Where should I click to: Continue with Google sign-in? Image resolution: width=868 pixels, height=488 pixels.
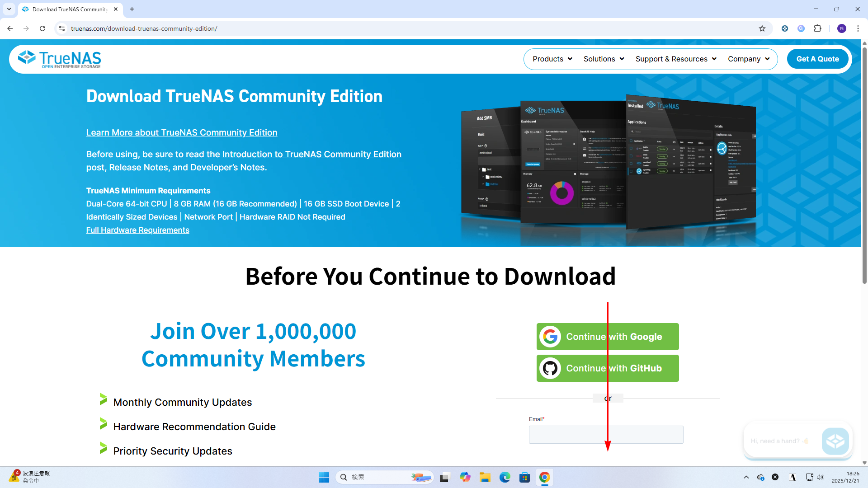tap(607, 337)
